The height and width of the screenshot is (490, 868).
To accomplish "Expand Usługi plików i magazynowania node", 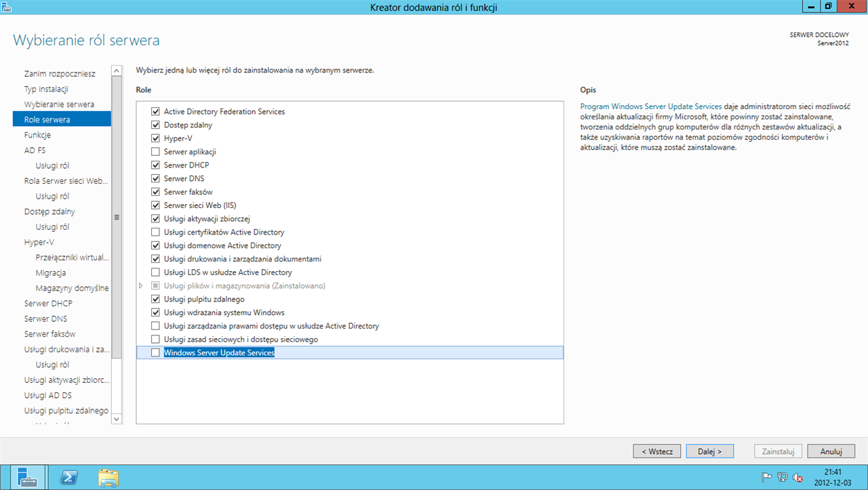I will pos(141,286).
